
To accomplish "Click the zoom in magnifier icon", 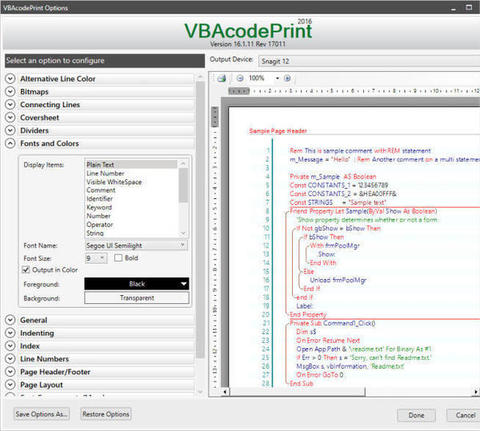I will (287, 78).
